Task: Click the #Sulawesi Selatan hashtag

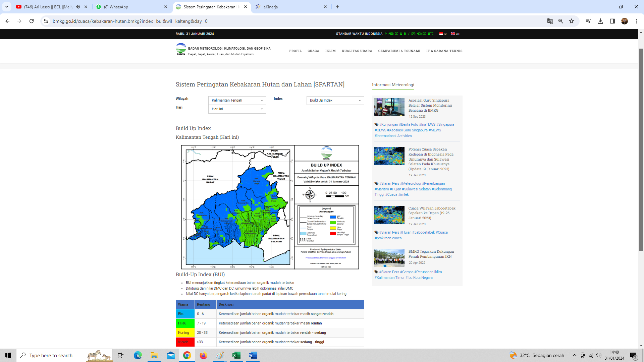Action: click(416, 189)
